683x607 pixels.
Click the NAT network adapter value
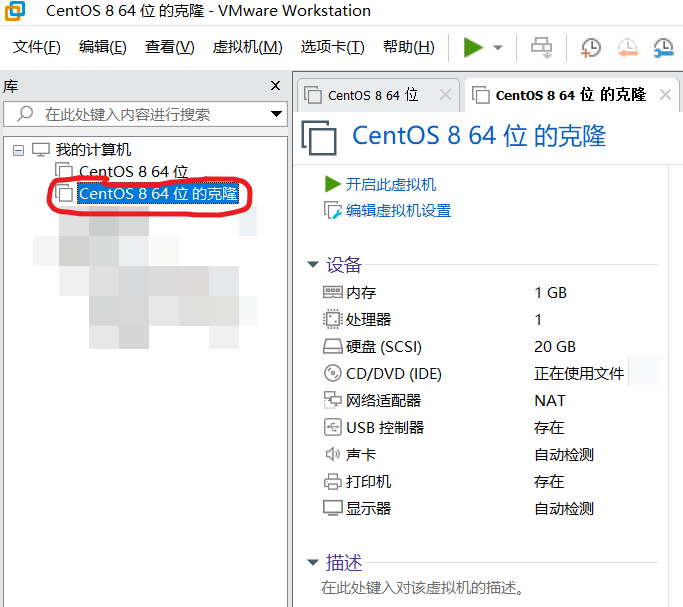tap(550, 401)
